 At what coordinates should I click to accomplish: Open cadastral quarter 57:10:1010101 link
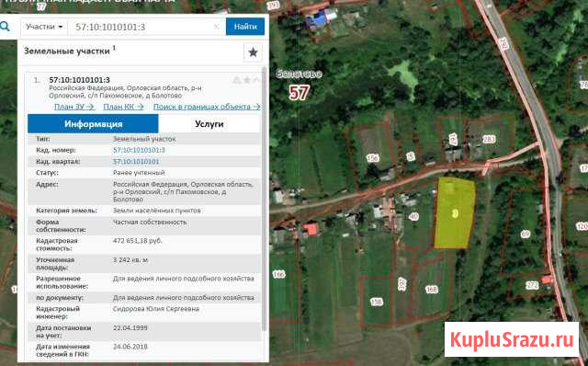click(x=136, y=162)
